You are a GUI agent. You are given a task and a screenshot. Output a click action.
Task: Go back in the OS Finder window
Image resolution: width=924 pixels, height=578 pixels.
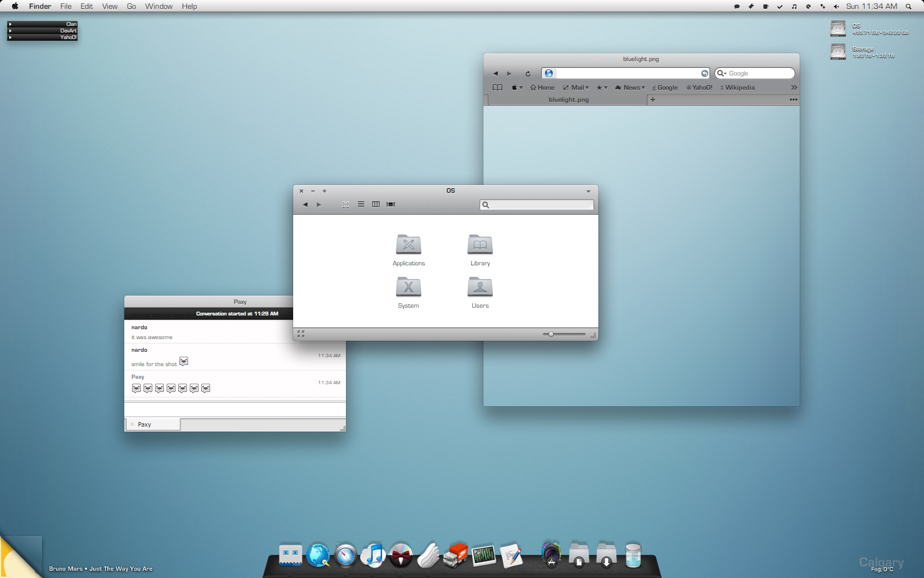tap(305, 205)
